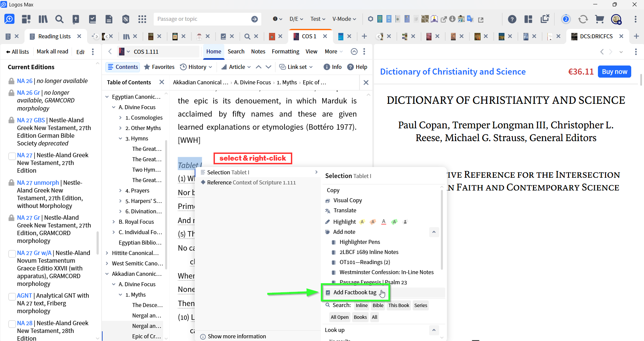Toggle the This Book search scope
The image size is (644, 341).
coord(399,305)
